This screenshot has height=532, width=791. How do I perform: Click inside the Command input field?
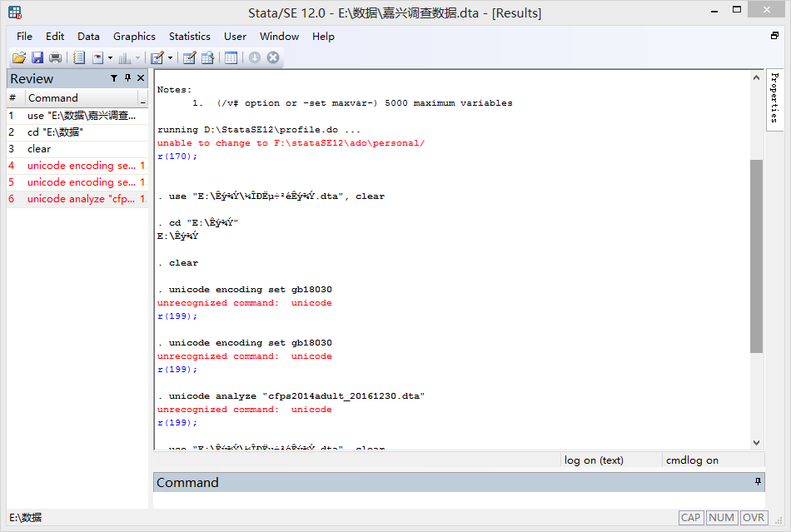point(458,500)
